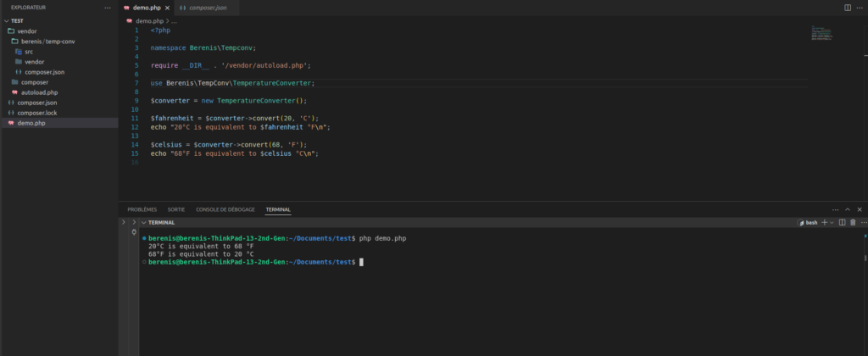
Task: Click the split terminal icon
Action: coord(842,222)
